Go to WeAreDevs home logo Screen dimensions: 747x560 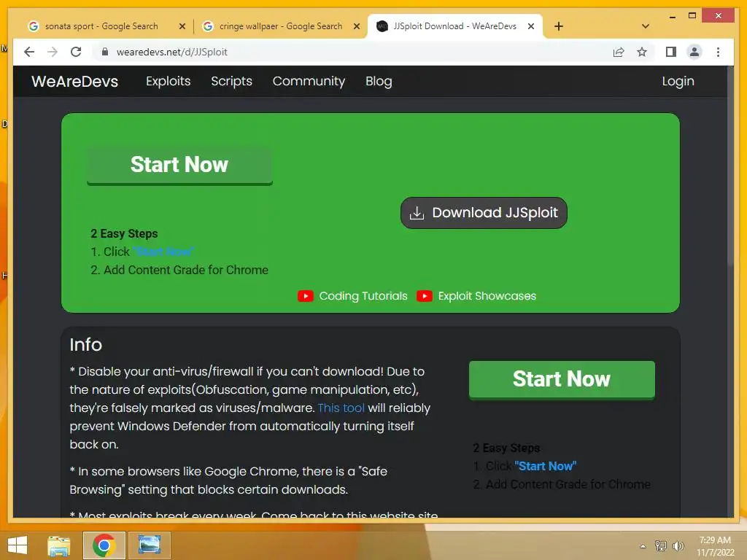(x=75, y=82)
